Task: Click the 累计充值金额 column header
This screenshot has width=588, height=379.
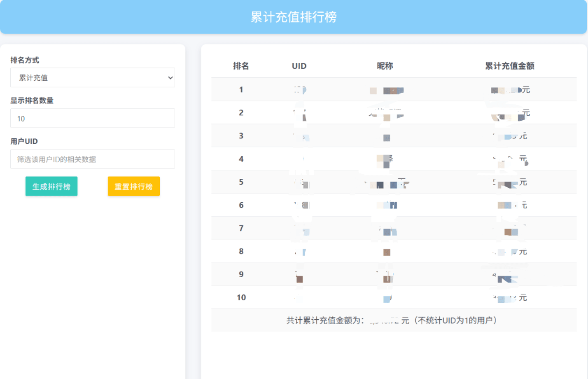Action: click(509, 66)
